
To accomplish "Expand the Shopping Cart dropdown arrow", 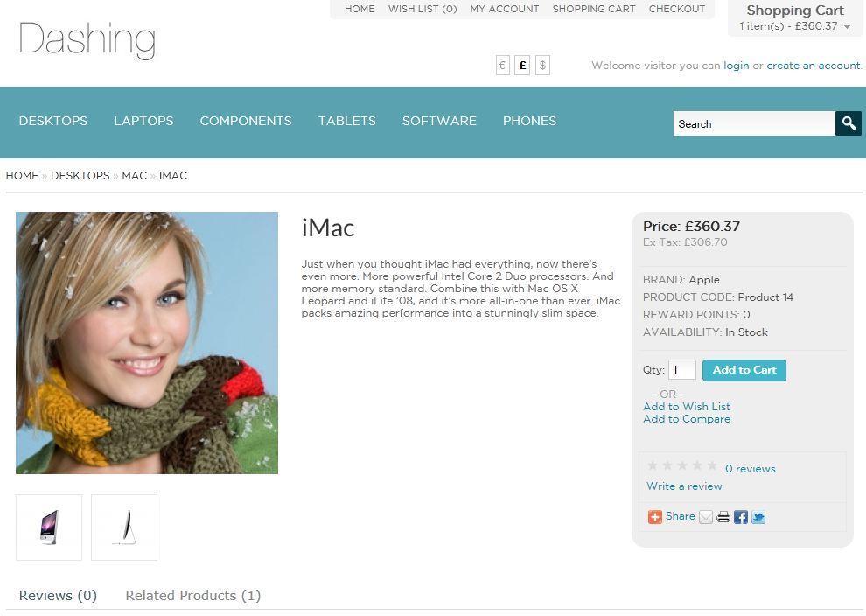I will [x=848, y=26].
